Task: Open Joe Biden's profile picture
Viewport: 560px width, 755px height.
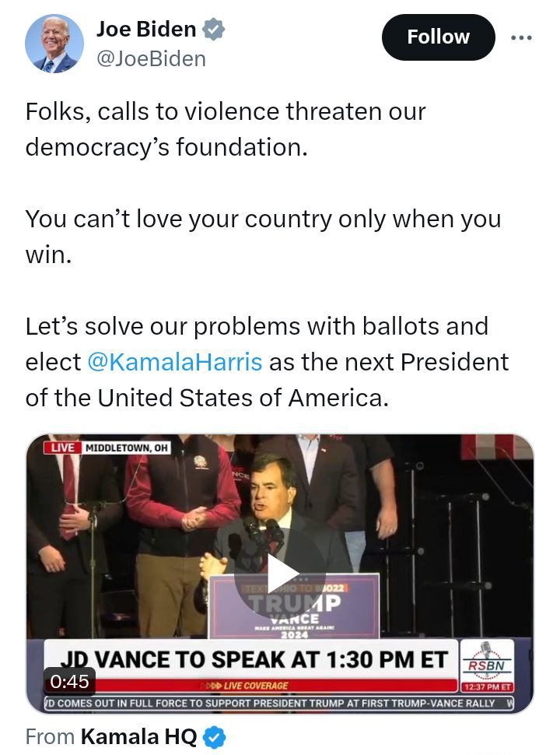Action: [54, 44]
